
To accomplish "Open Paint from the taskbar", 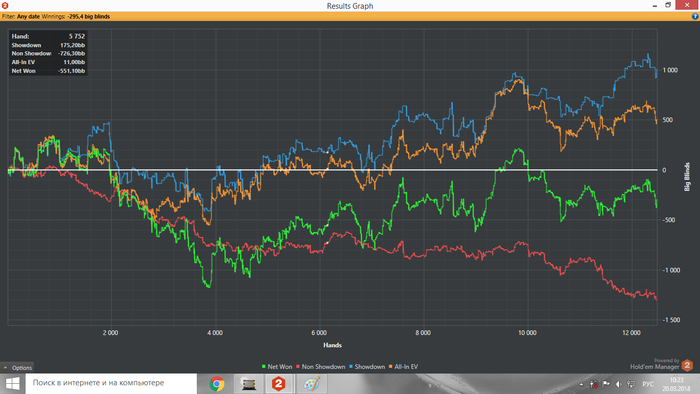I will [x=311, y=384].
